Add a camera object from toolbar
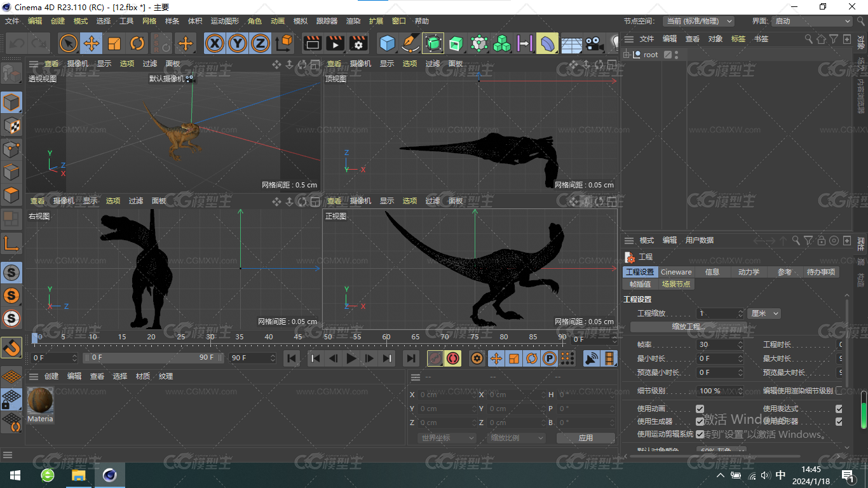Image resolution: width=868 pixels, height=488 pixels. 594,43
